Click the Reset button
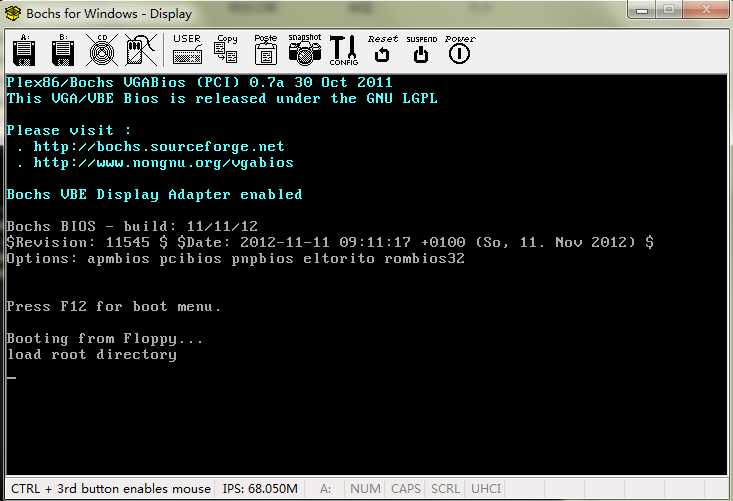Image resolution: width=733 pixels, height=501 pixels. (382, 49)
